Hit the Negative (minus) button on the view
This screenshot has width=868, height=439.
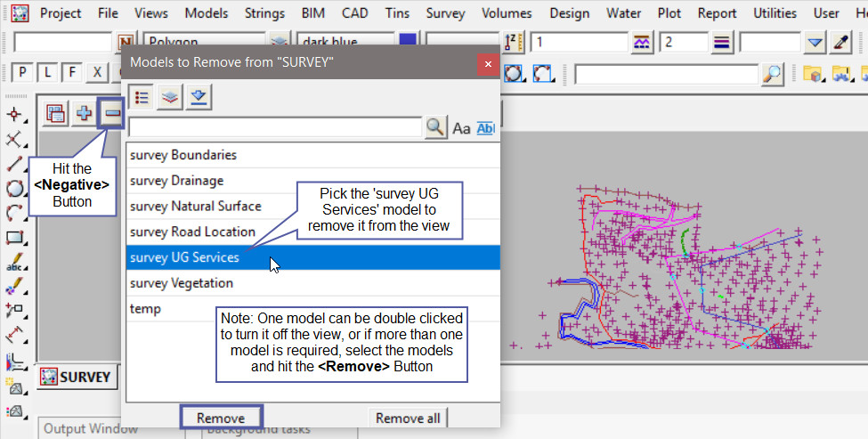[x=112, y=113]
